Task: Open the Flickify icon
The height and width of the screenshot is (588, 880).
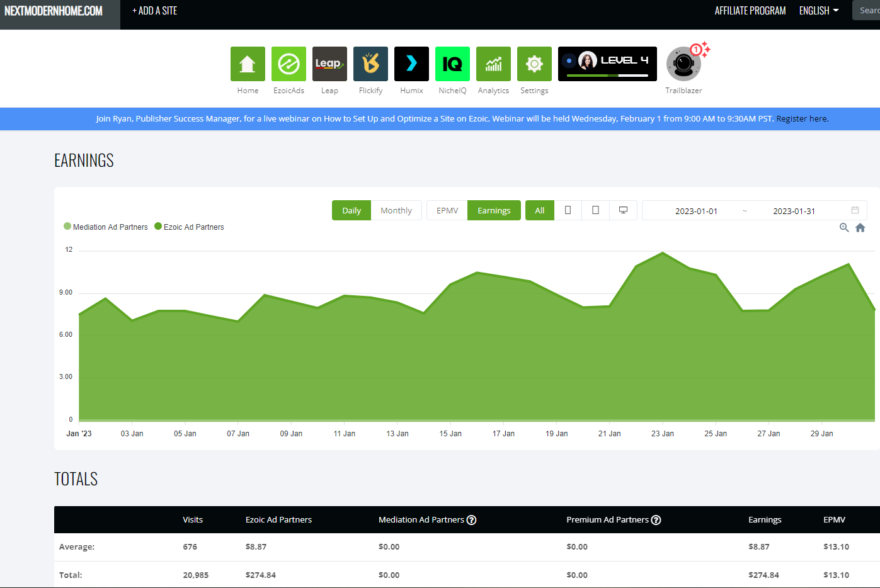Action: (x=370, y=64)
